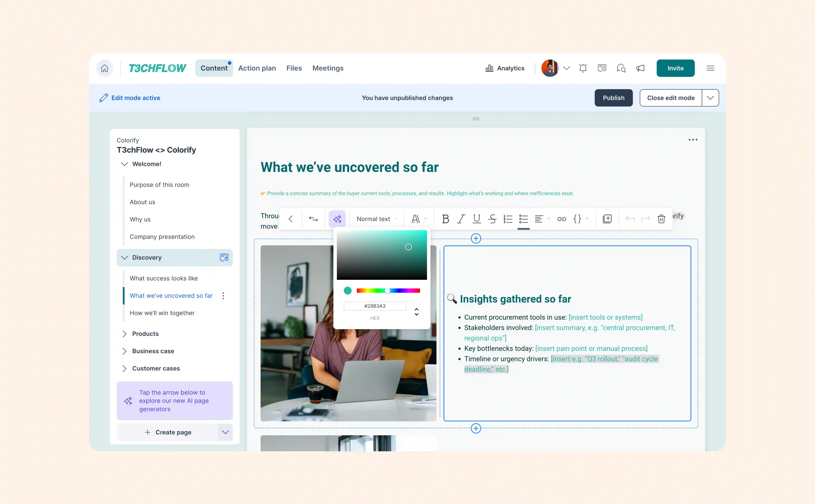
Task: Add a block above the section
Action: pos(476,238)
